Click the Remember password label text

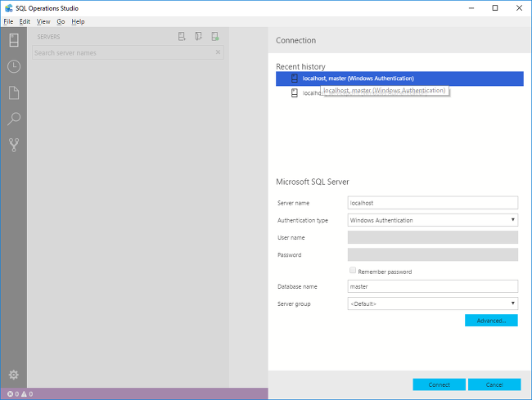pos(385,272)
